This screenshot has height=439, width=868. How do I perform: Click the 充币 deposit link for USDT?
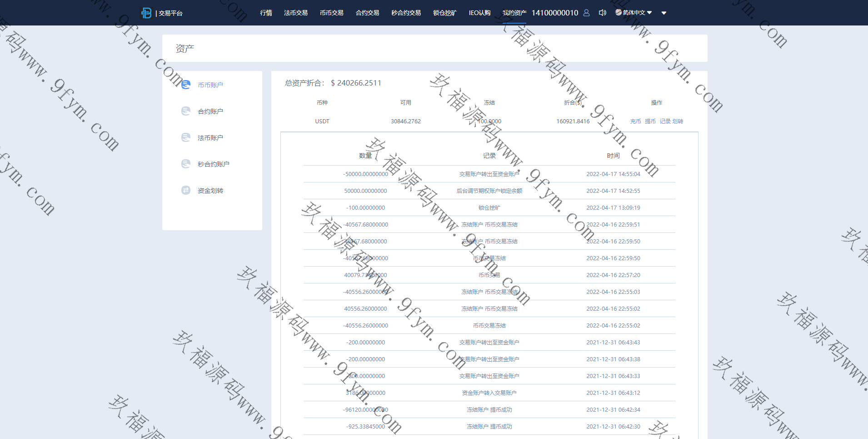coord(635,121)
